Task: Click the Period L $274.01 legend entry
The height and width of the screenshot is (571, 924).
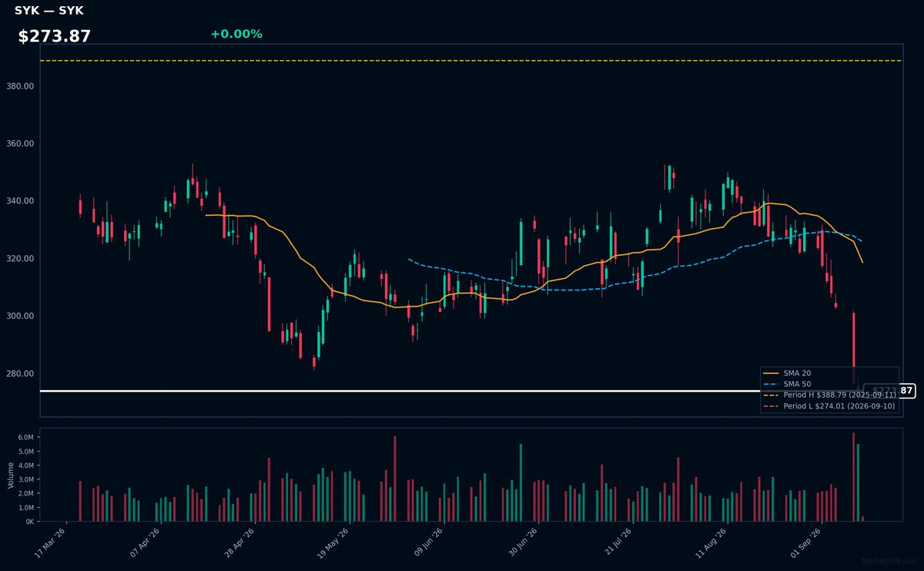Action: click(x=829, y=406)
